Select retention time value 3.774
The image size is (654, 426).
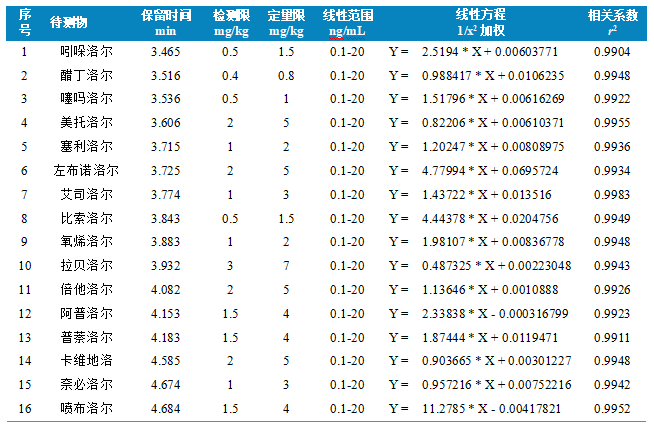click(166, 195)
